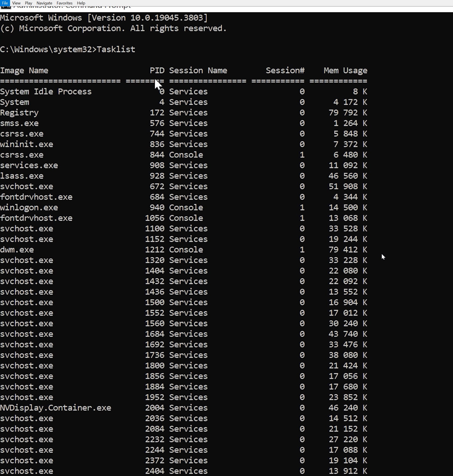Open the View menu
Viewport: 453px width, 476px height.
tap(16, 3)
